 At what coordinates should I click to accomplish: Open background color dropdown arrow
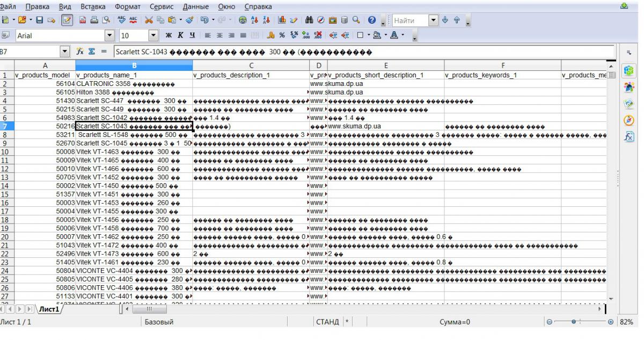coord(385,36)
